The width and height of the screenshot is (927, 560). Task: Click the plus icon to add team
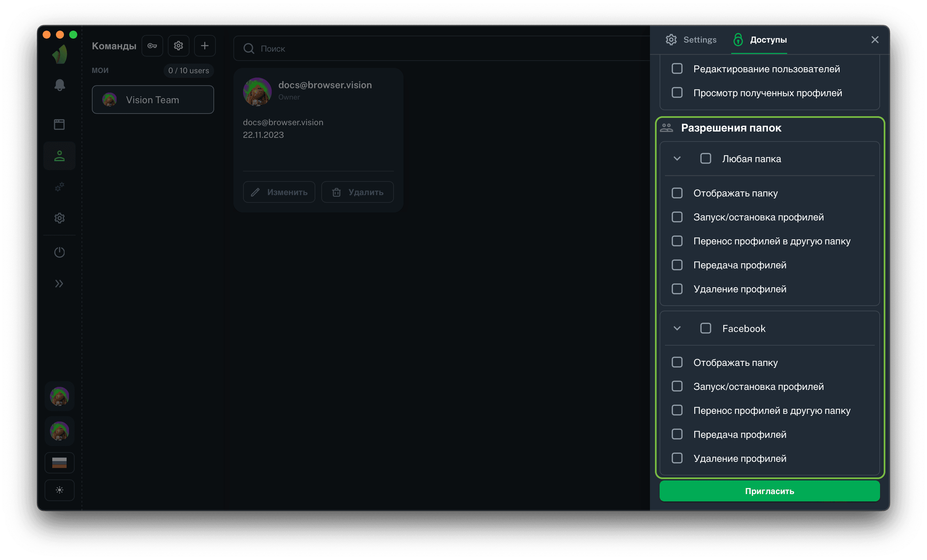click(x=205, y=46)
